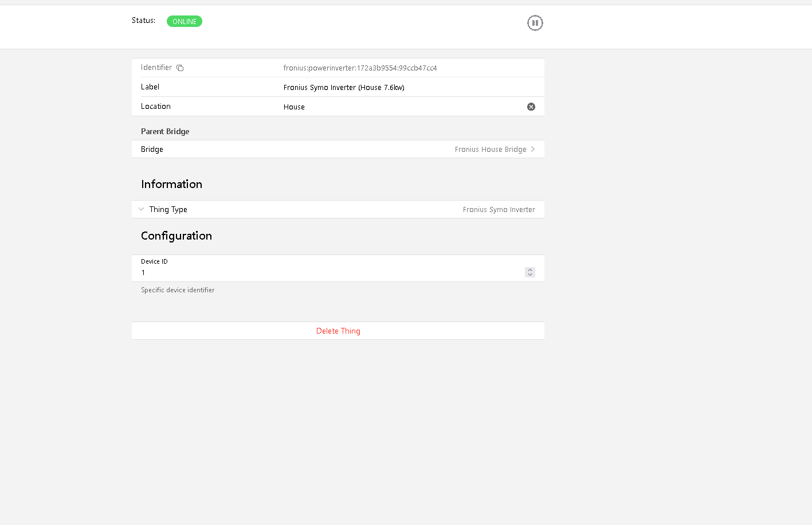Image resolution: width=812 pixels, height=525 pixels.
Task: Open the Fronius House Bridge link
Action: tap(491, 149)
